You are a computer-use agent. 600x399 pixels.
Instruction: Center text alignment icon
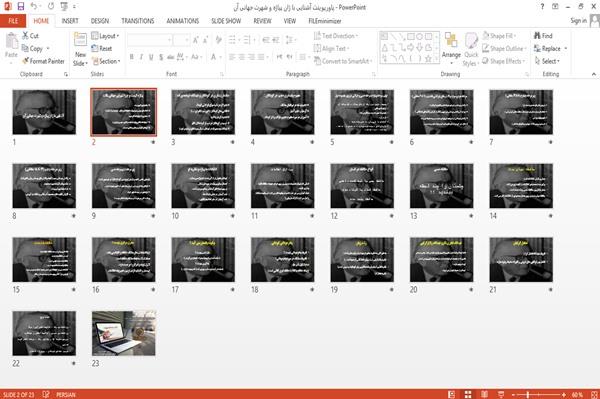[241, 57]
